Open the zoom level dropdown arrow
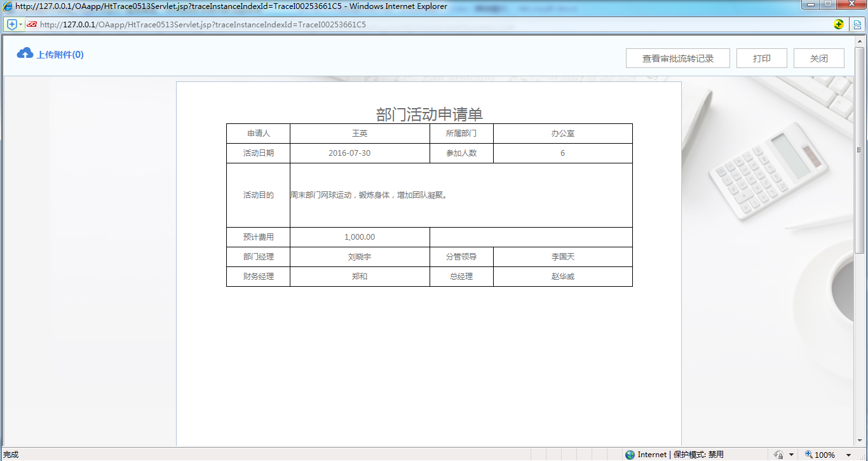Viewport: 868px width, 461px height. click(849, 455)
